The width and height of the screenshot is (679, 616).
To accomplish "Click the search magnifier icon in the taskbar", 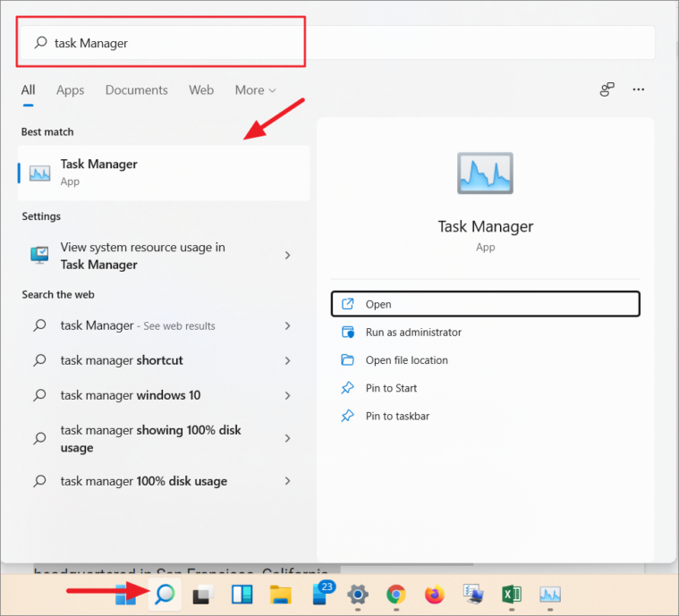I will click(x=165, y=594).
